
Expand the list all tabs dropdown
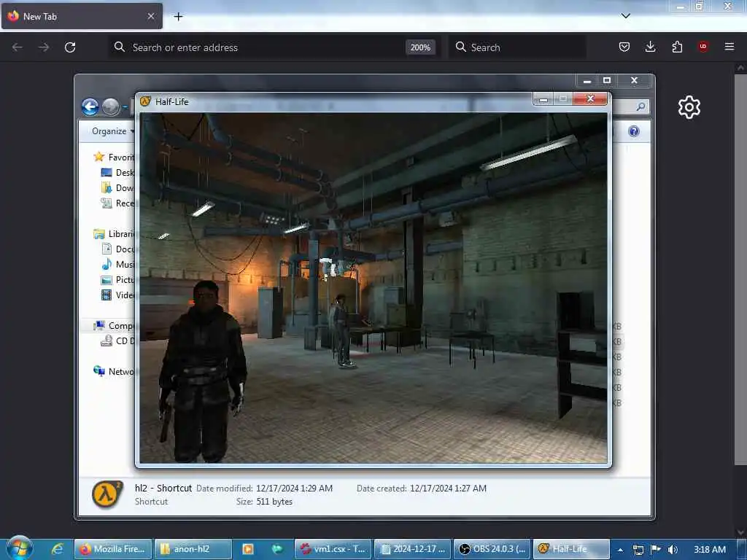(626, 16)
